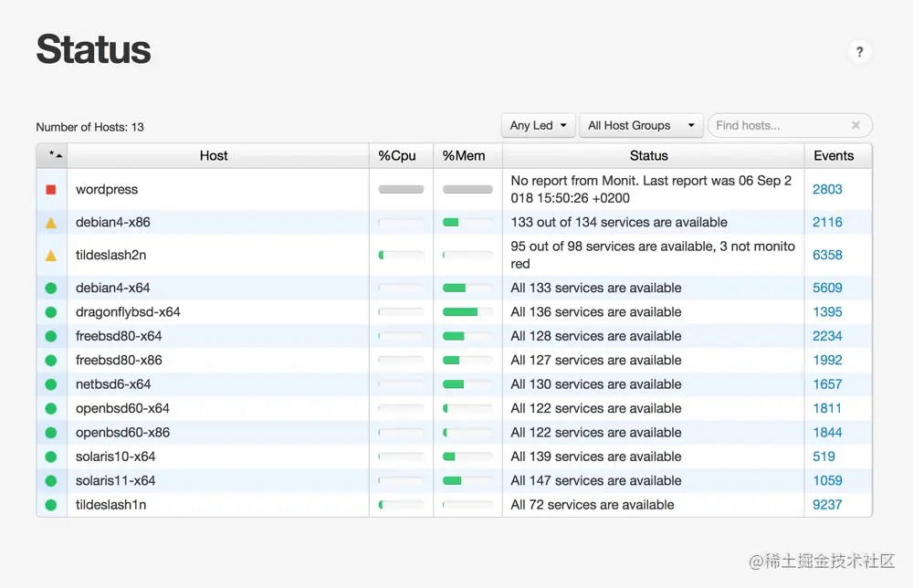Click the green LED for freebsd80-x86
Viewport: 913px width, 588px height.
point(51,361)
